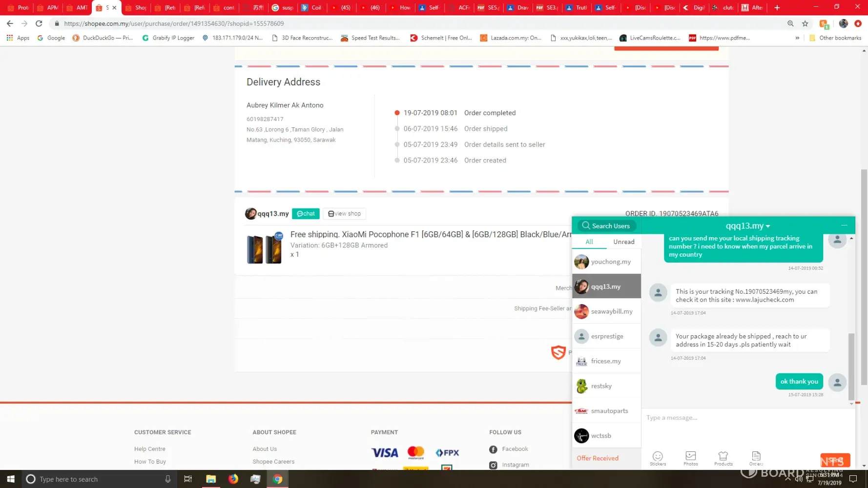
Task: Open the esrprestige conversation
Action: 606,336
